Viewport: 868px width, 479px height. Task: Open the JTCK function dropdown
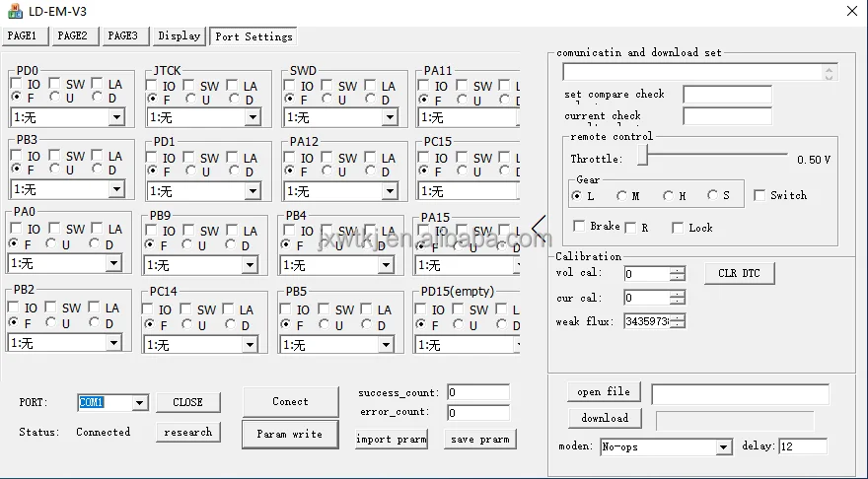click(253, 117)
